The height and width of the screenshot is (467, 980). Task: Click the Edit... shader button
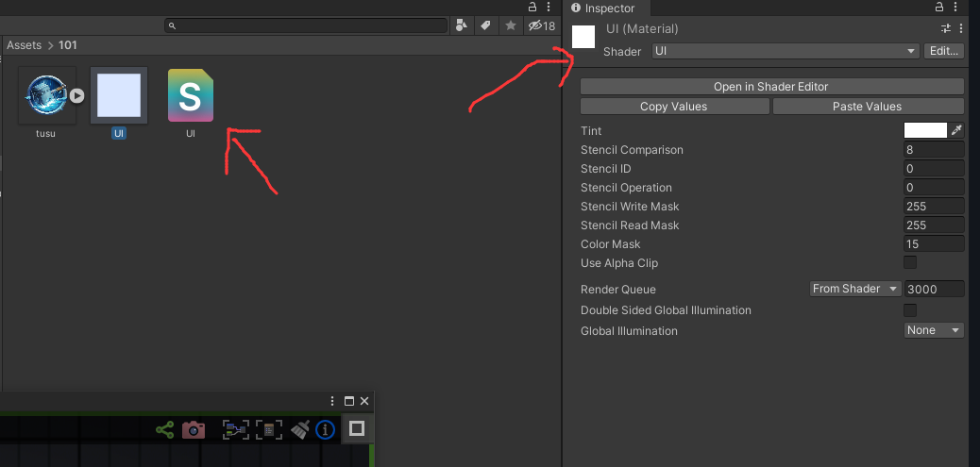944,51
